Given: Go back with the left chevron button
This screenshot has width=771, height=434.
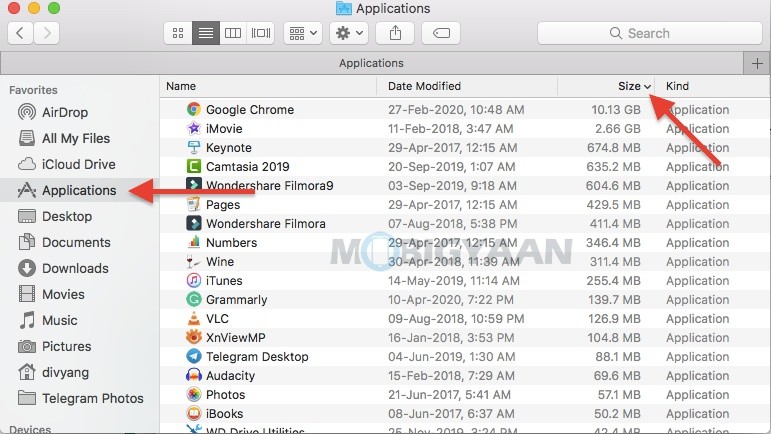Looking at the screenshot, I should pos(21,33).
